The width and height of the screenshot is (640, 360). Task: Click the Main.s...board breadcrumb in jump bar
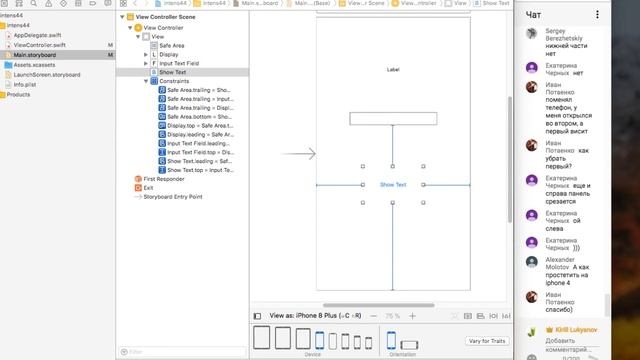256,3
